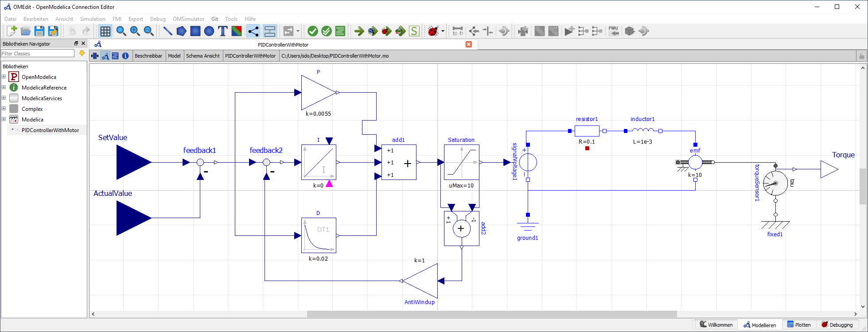Image resolution: width=868 pixels, height=332 pixels.
Task: Switch to Willkommen perspective
Action: click(716, 325)
